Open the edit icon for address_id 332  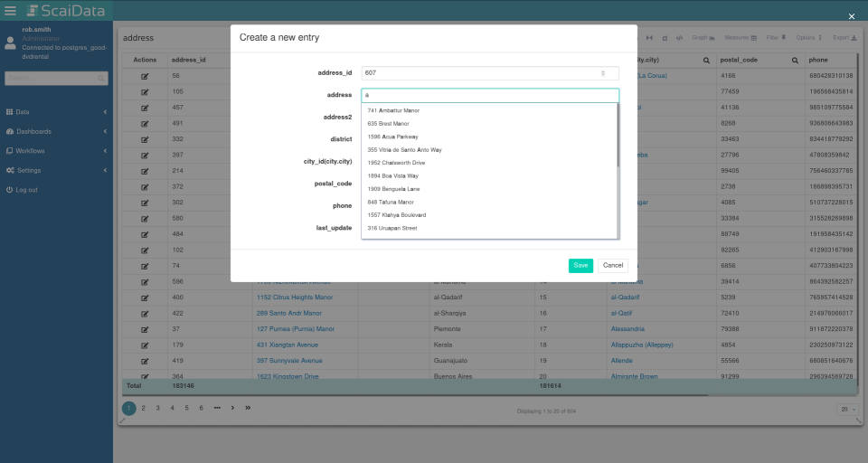145,139
